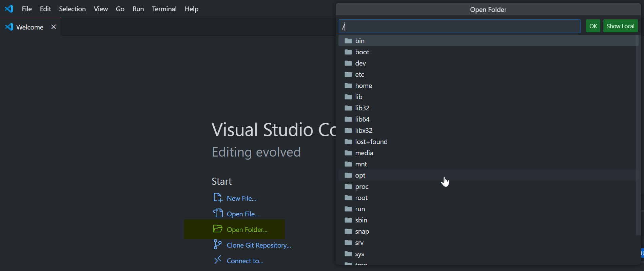Screen dimensions: 644x271
Task: Click the Open Folder... link
Action: tap(247, 230)
